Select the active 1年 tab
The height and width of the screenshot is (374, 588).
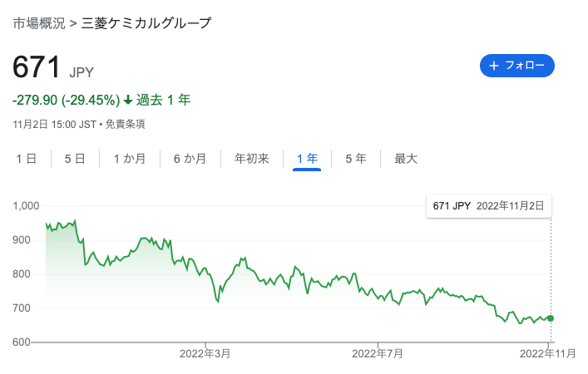(x=307, y=159)
